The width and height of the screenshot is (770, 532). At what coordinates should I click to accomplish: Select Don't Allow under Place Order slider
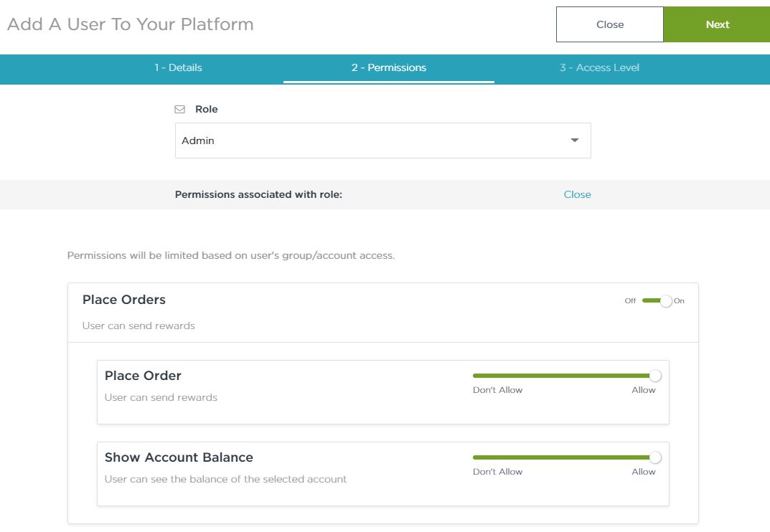(497, 390)
